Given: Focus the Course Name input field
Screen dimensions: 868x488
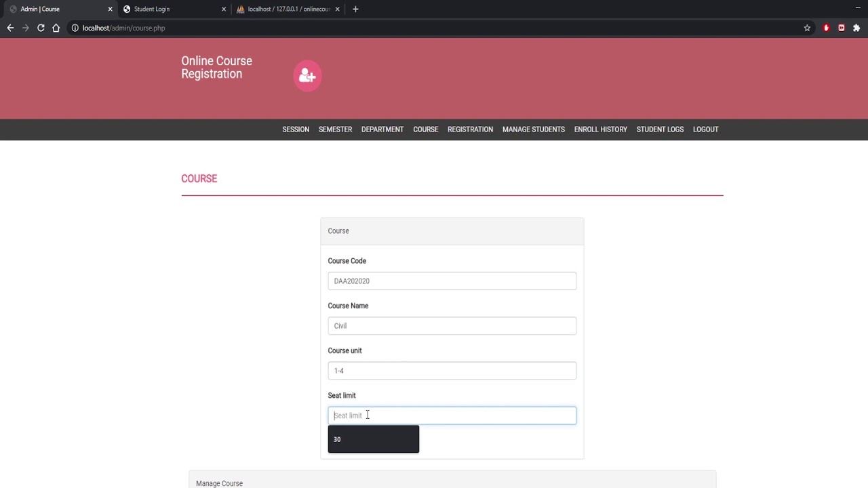Looking at the screenshot, I should pyautogui.click(x=452, y=326).
